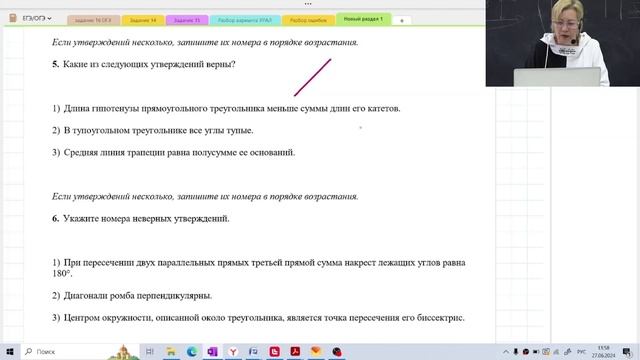640x360 pixels.
Task: Open Adobe Acrobat from taskbar
Action: point(295,351)
